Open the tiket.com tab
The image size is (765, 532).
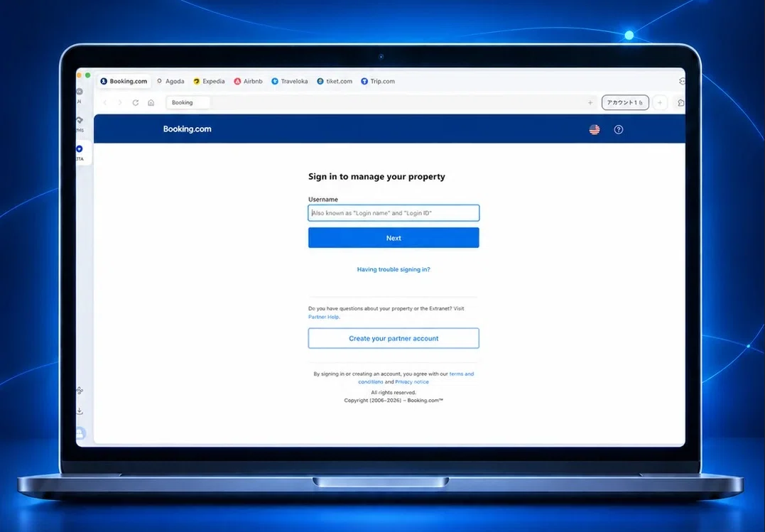tap(335, 81)
